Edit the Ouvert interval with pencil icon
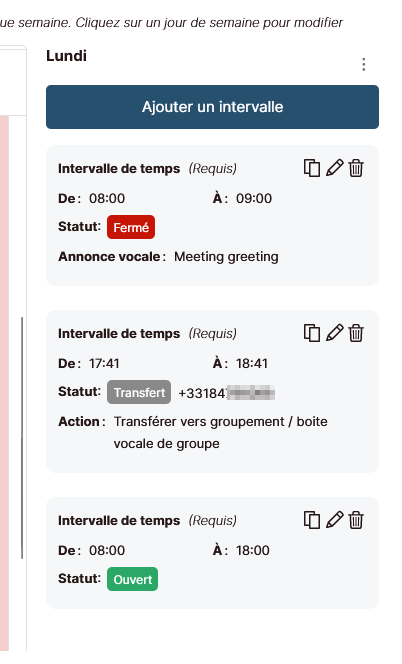Screen dimensions: 402x664 (x=334, y=520)
